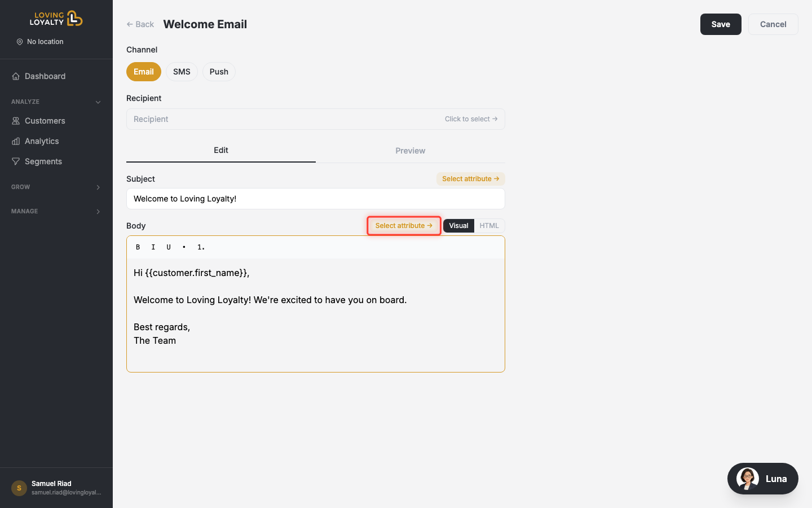
Task: Open Select attribute for Body
Action: coord(404,226)
